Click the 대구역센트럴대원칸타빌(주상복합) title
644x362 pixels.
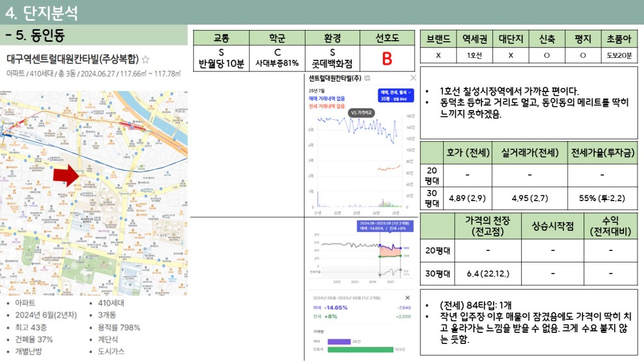point(72,60)
